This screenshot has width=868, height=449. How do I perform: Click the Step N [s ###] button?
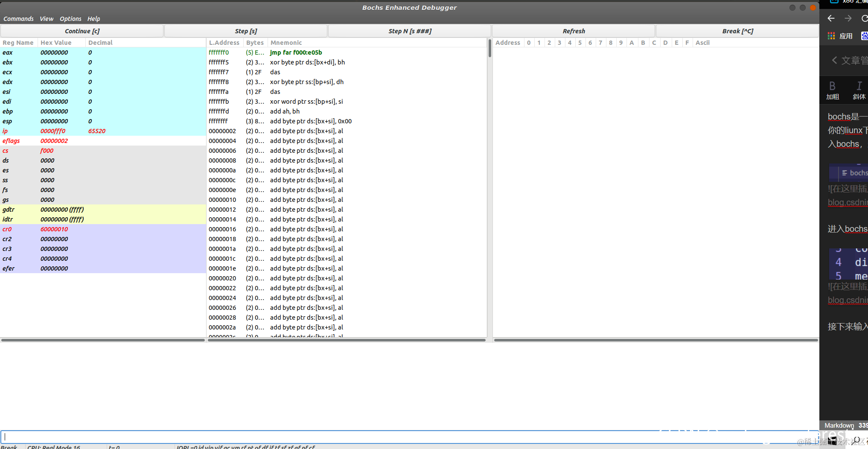pos(410,31)
